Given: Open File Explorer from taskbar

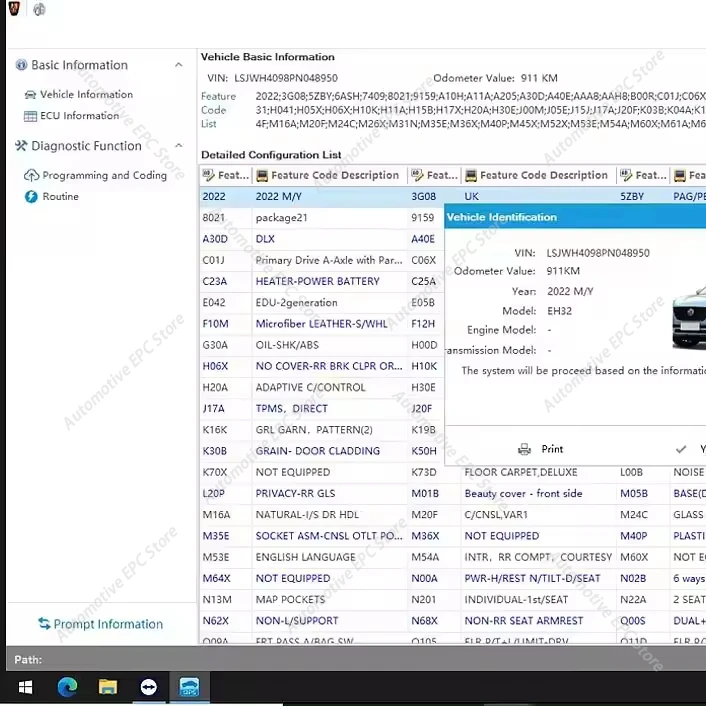Looking at the screenshot, I should point(108,687).
